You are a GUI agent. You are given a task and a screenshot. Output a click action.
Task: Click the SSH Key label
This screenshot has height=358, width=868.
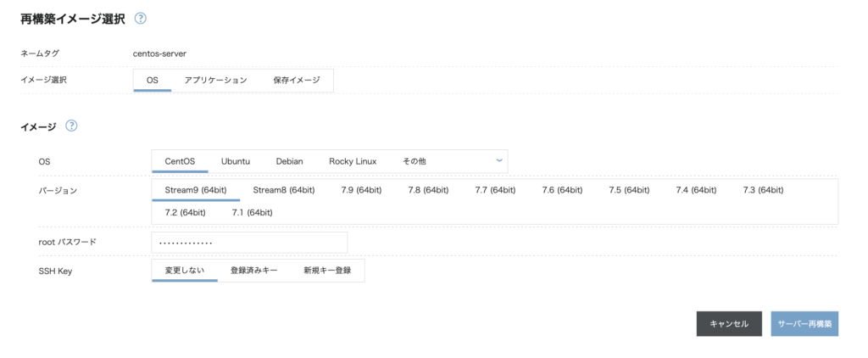55,271
